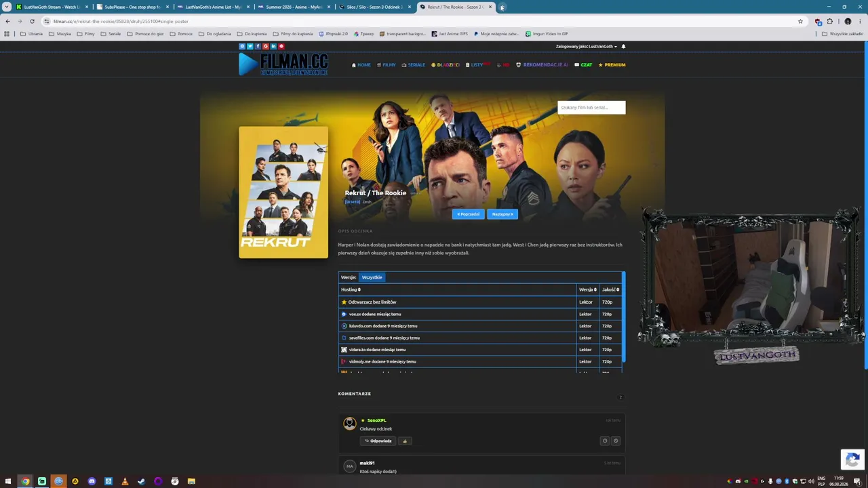
Task: Click the thumbs-up on SenoXPL's comment
Action: [405, 441]
